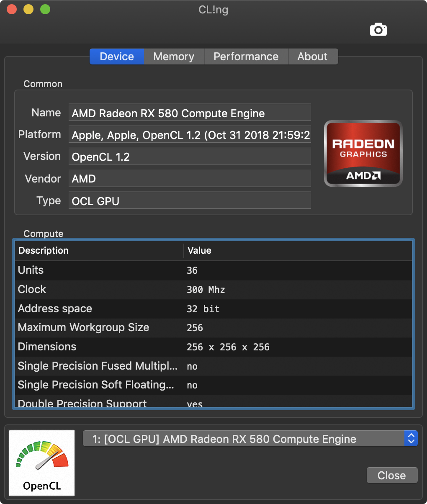Click the Version field showing OpenCL 1.2

[x=190, y=157]
